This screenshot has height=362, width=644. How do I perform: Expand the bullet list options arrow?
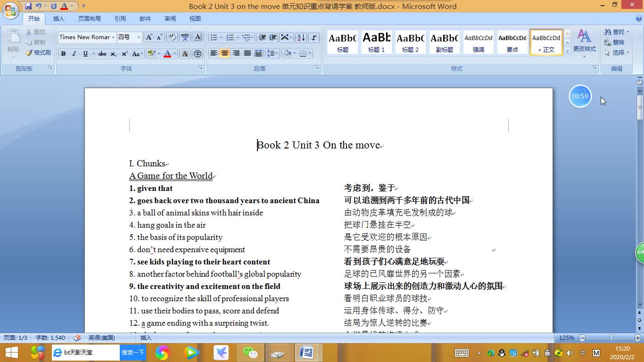coord(221,37)
